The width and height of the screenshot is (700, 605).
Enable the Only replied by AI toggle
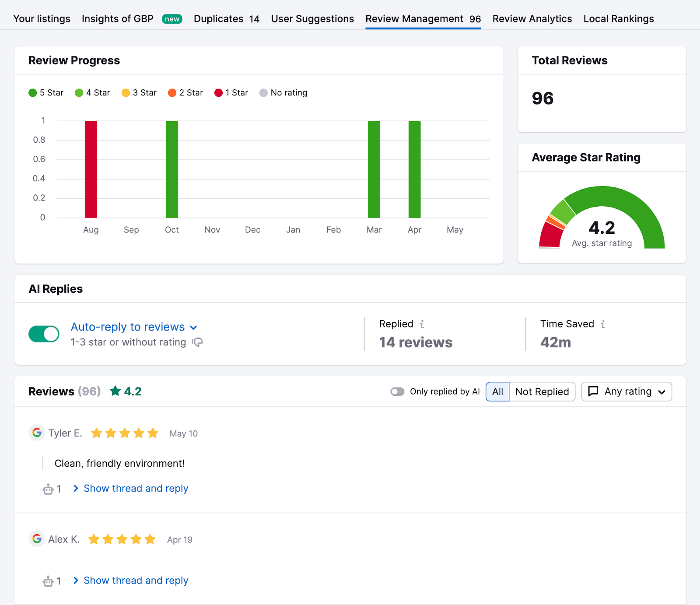(x=397, y=391)
